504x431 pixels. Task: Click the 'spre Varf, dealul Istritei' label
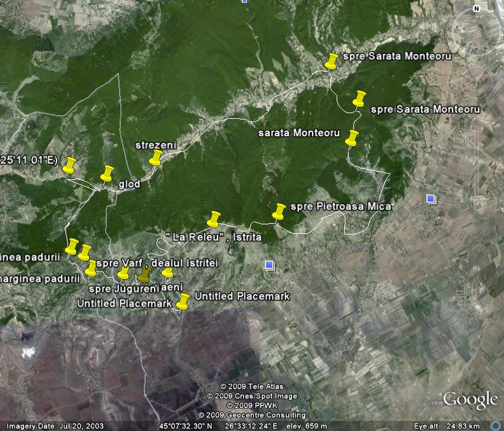[x=157, y=263]
